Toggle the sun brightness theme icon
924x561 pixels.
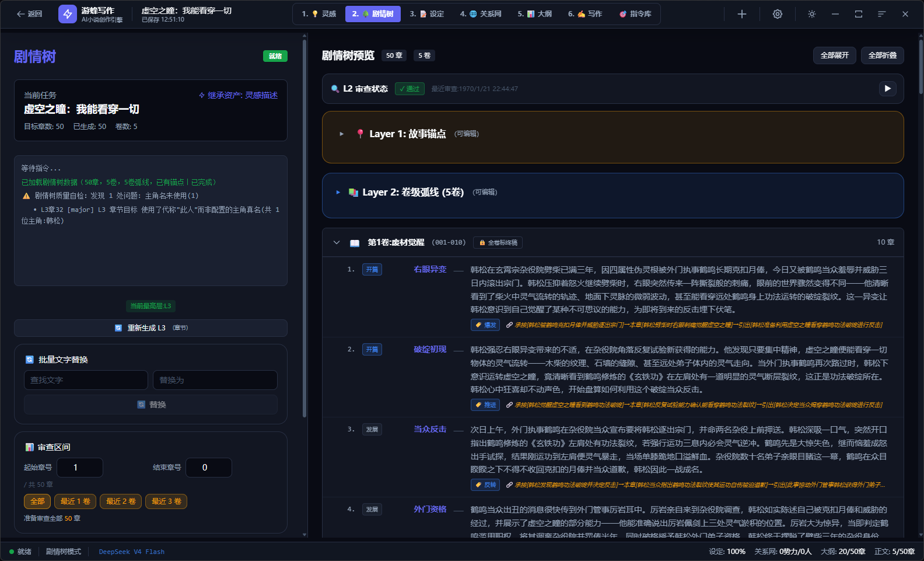pyautogui.click(x=812, y=14)
